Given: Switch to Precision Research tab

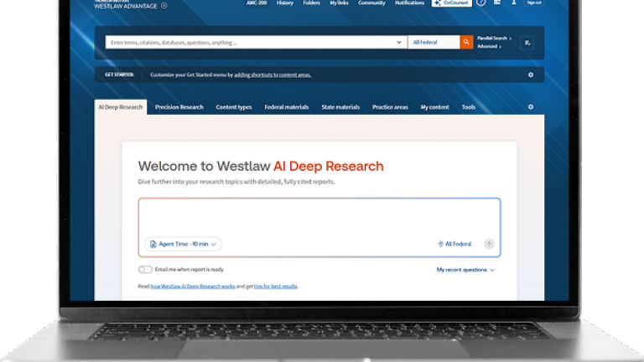Looking at the screenshot, I should click(x=179, y=107).
